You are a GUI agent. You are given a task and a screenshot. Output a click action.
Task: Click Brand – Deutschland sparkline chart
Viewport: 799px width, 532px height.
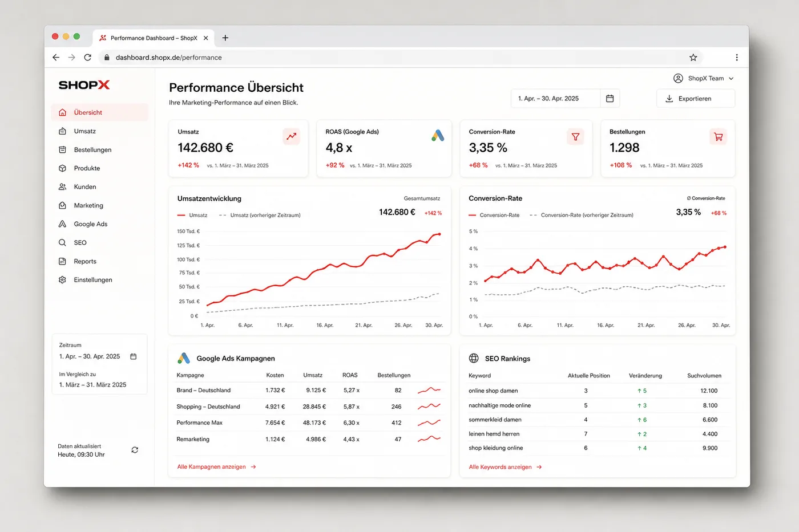[x=429, y=391]
